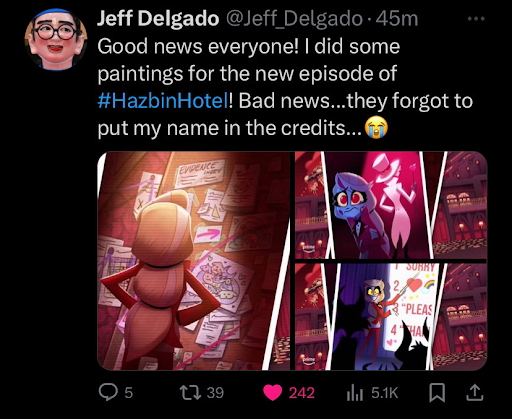
Task: Unlike the tweet via the pink heart
Action: click(272, 392)
